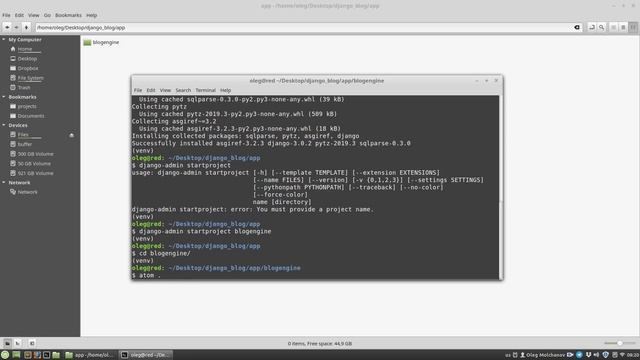Image resolution: width=640 pixels, height=360 pixels.
Task: Open terminal Terminal menu
Action: (205, 90)
